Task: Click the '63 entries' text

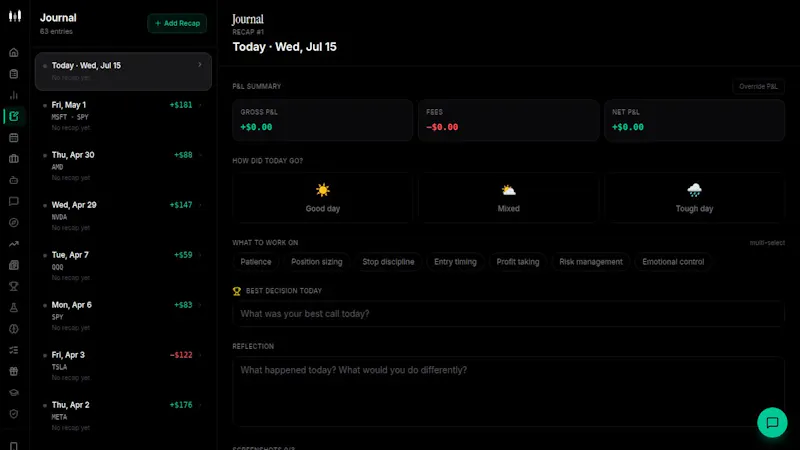Action: pos(56,32)
